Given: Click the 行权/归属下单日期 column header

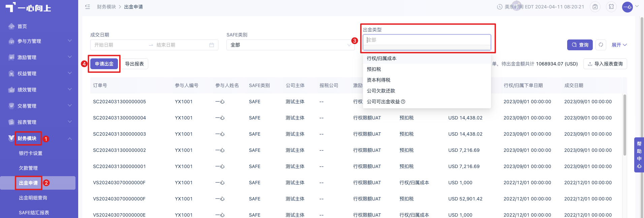Looking at the screenshot, I should pyautogui.click(x=523, y=85).
